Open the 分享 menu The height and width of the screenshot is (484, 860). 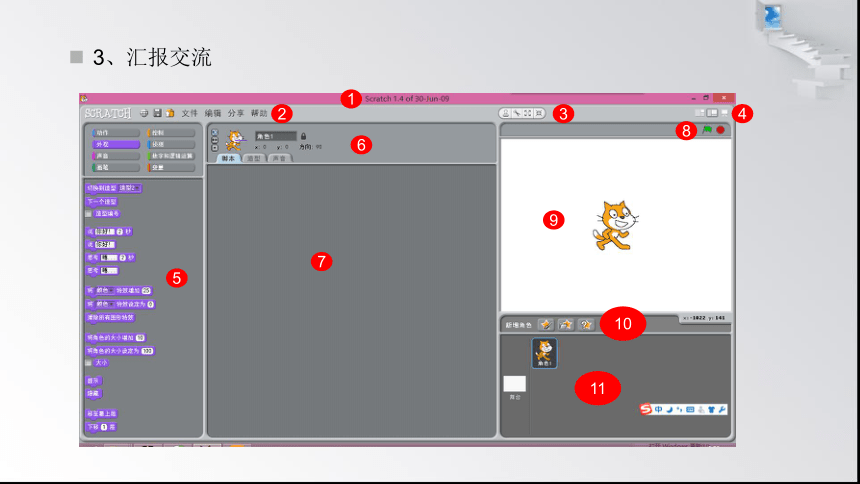point(236,113)
